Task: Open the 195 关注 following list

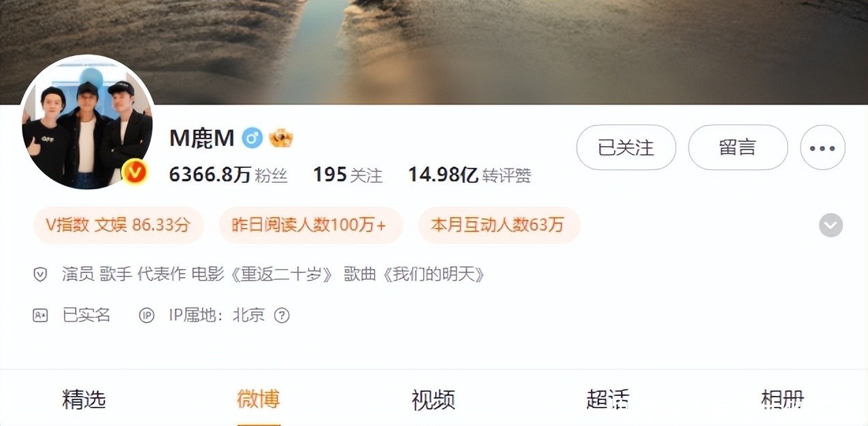Action: (x=347, y=175)
